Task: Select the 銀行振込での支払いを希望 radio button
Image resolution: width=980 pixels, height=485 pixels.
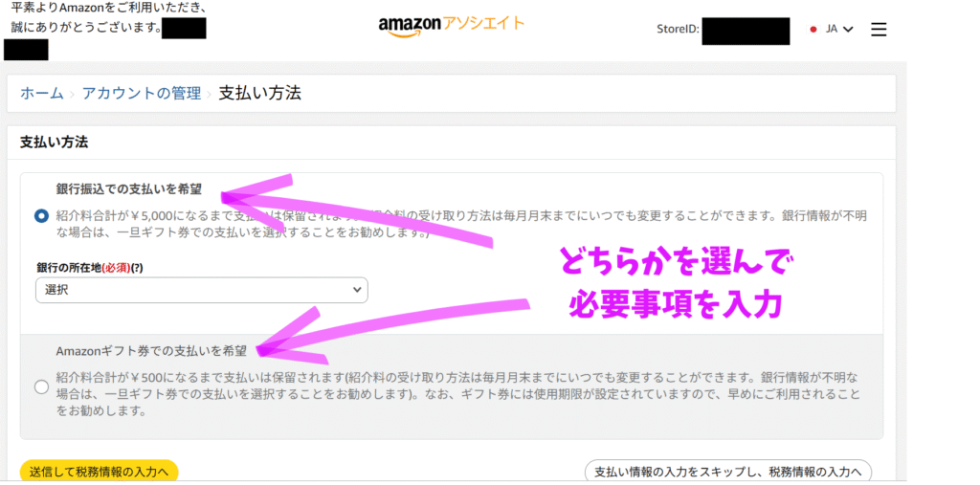Action: (41, 216)
